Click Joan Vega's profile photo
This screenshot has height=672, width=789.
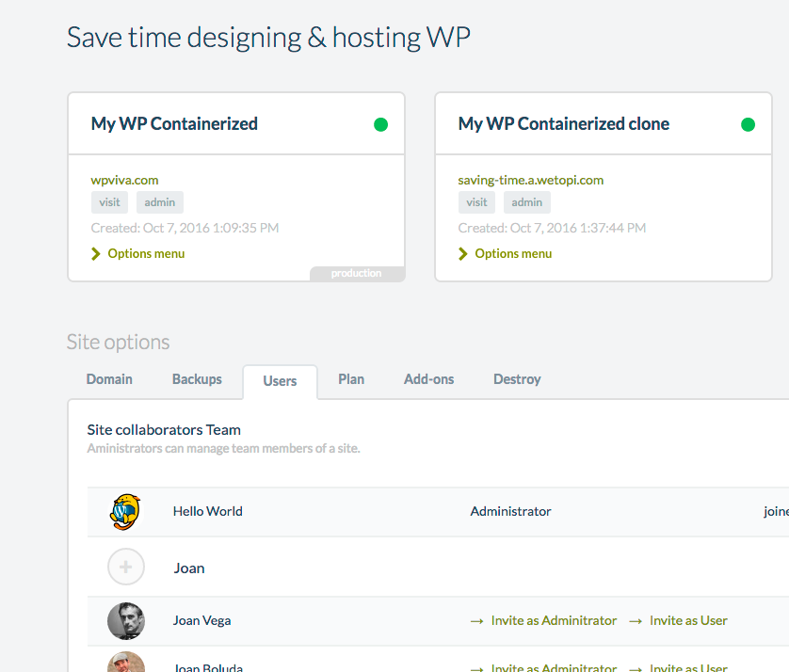pos(126,621)
